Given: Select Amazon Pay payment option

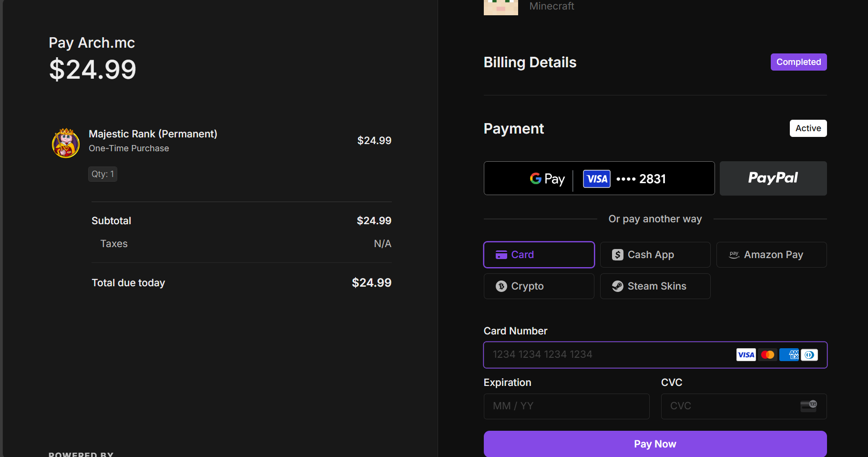Looking at the screenshot, I should click(771, 255).
